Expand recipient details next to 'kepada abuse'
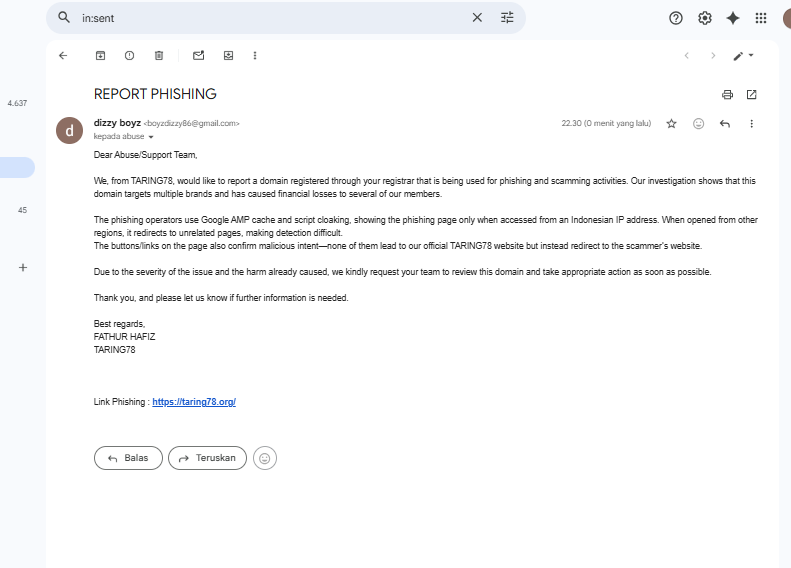 (x=151, y=136)
